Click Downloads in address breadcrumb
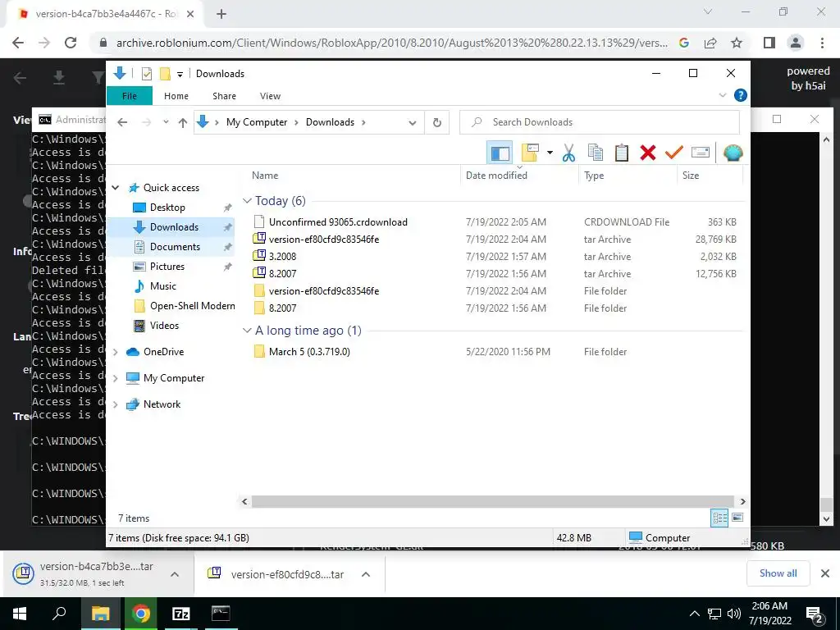 330,122
